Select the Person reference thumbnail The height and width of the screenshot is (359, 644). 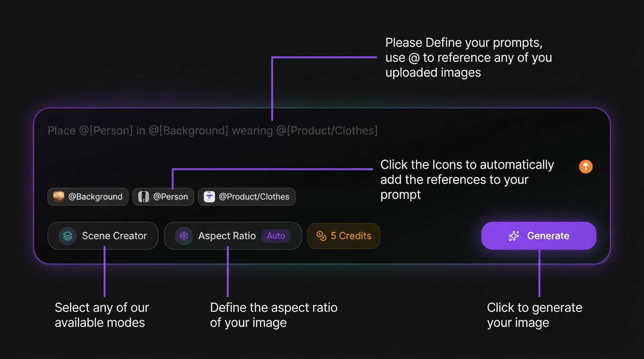pos(144,197)
